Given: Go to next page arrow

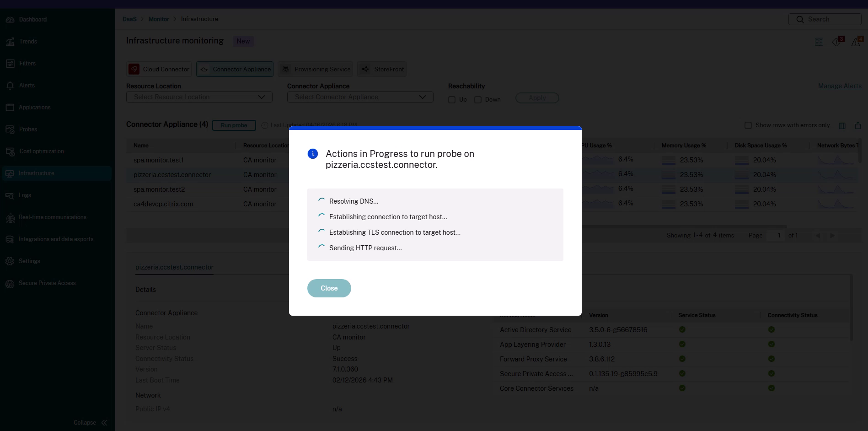Looking at the screenshot, I should click(x=832, y=236).
